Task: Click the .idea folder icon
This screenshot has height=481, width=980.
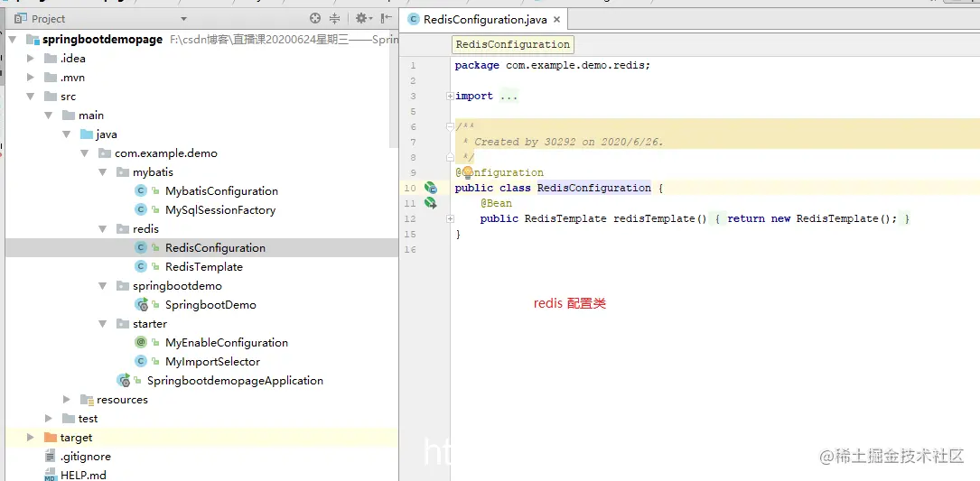Action: (51, 59)
